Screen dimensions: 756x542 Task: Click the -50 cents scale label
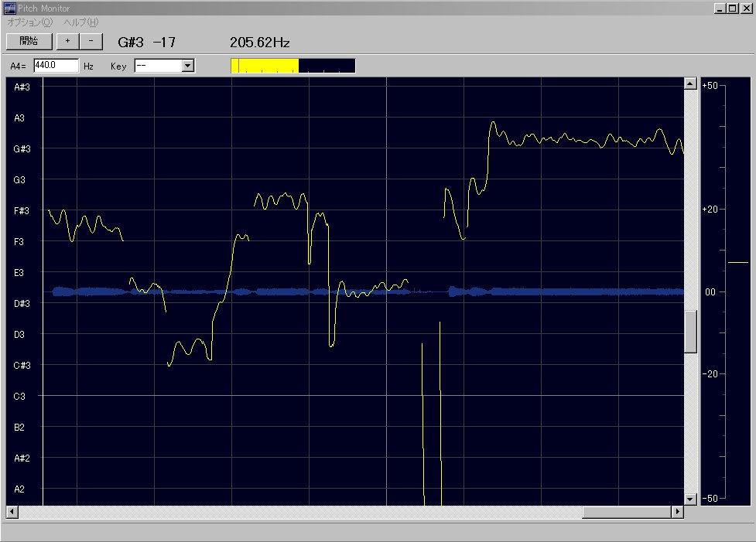coord(710,498)
